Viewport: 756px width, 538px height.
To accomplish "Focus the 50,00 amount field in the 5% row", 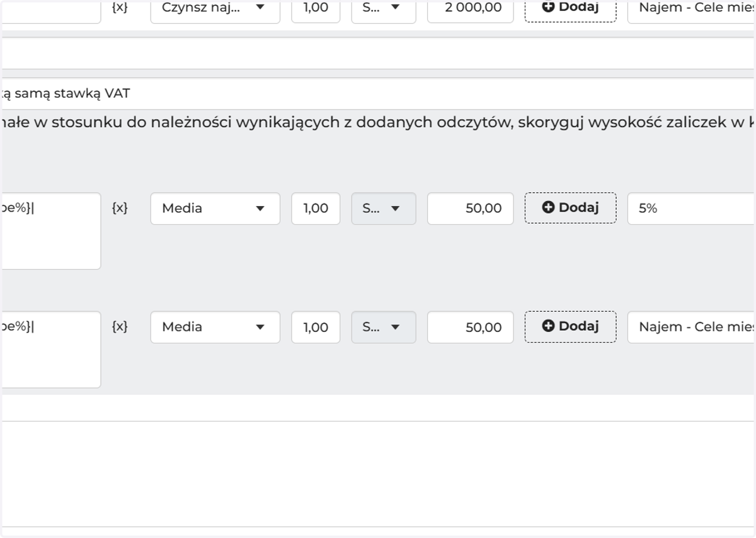I will click(x=471, y=209).
